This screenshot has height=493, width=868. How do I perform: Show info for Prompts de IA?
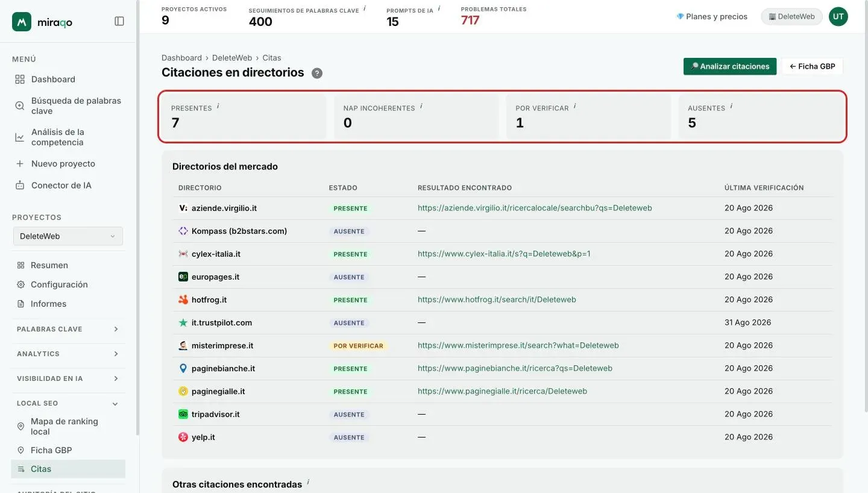pyautogui.click(x=439, y=8)
